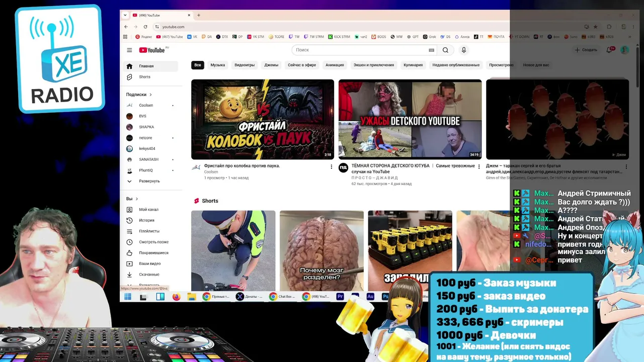Image resolution: width=644 pixels, height=362 pixels.
Task: Open the Chrome apps grid
Action: coord(125,37)
